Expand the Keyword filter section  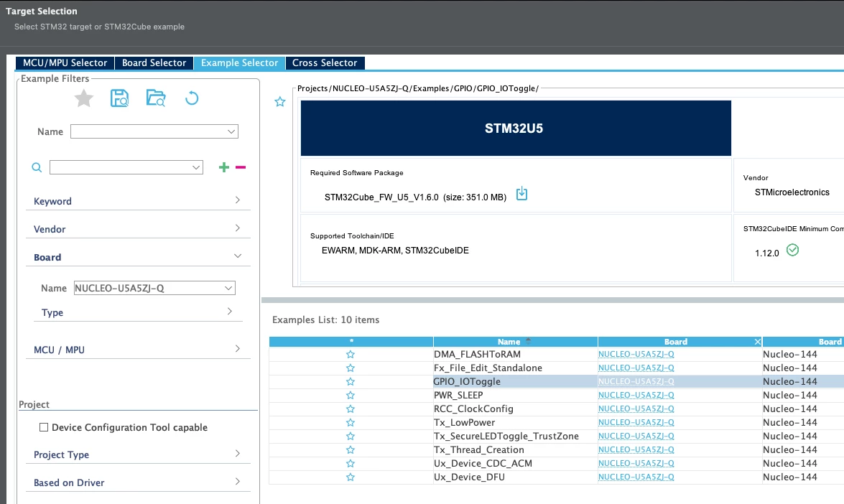pyautogui.click(x=138, y=200)
